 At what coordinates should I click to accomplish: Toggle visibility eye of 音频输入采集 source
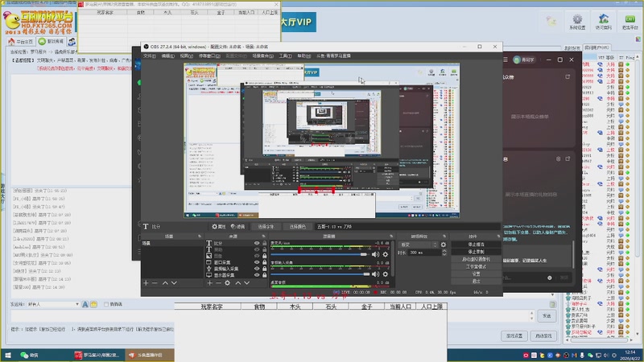[257, 269]
